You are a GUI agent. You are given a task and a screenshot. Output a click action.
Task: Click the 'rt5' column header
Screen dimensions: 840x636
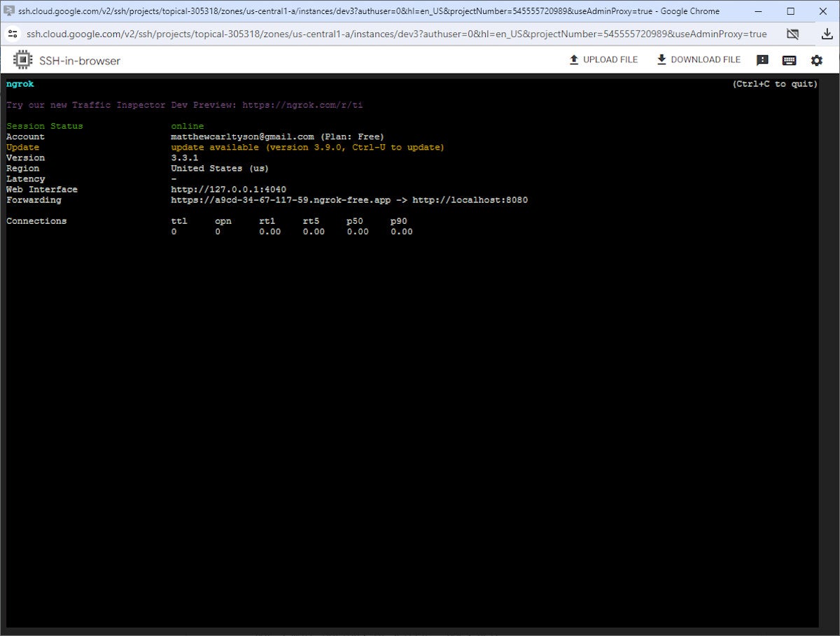tap(311, 220)
